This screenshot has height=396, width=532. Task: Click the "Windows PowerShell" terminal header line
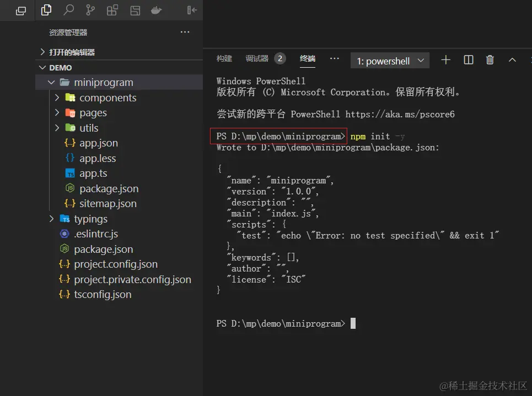click(261, 82)
